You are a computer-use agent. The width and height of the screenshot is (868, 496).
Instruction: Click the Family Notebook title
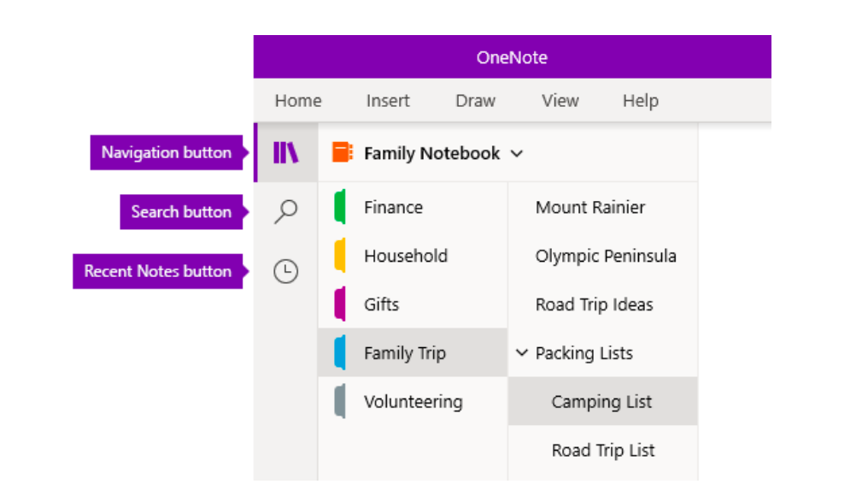point(431,153)
